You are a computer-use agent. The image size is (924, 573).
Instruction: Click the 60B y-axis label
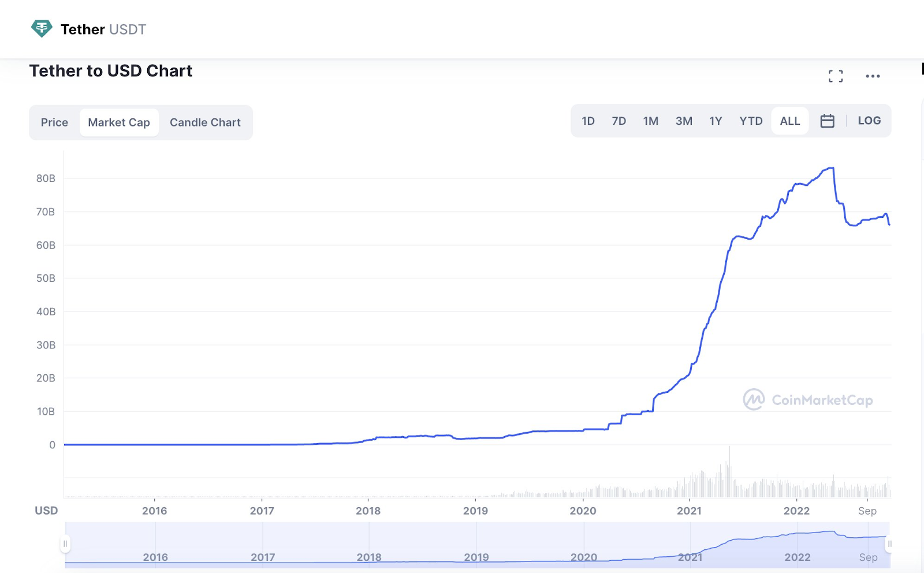click(x=46, y=245)
